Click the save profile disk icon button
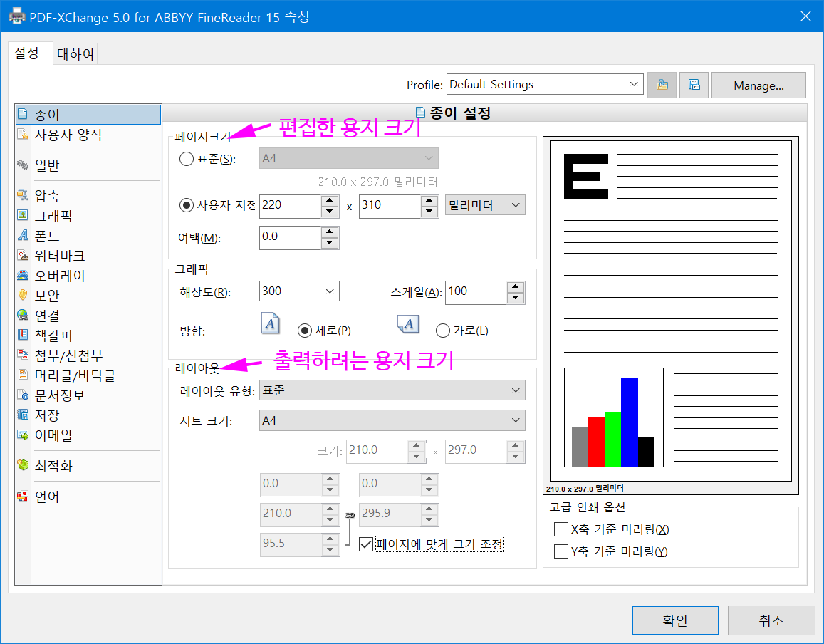 pos(694,85)
